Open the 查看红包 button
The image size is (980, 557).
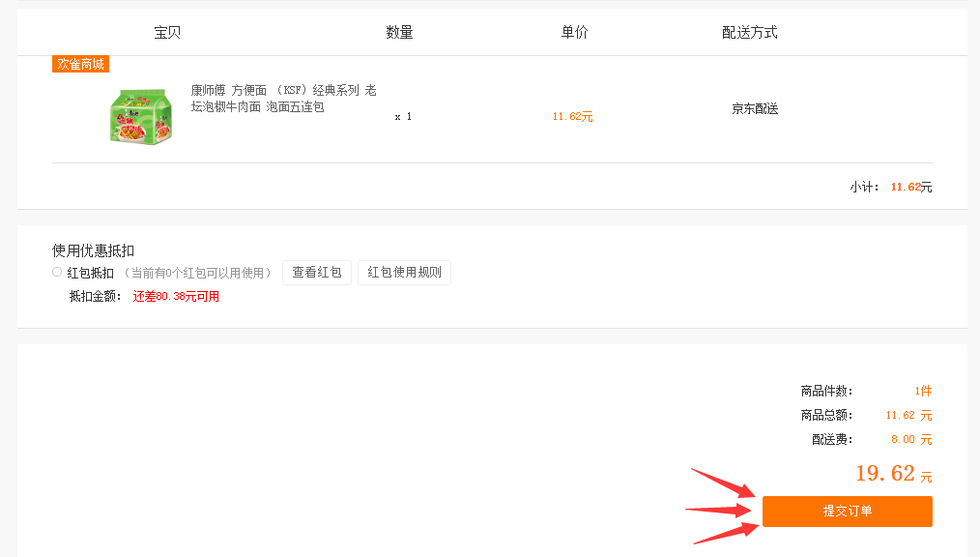pos(317,272)
